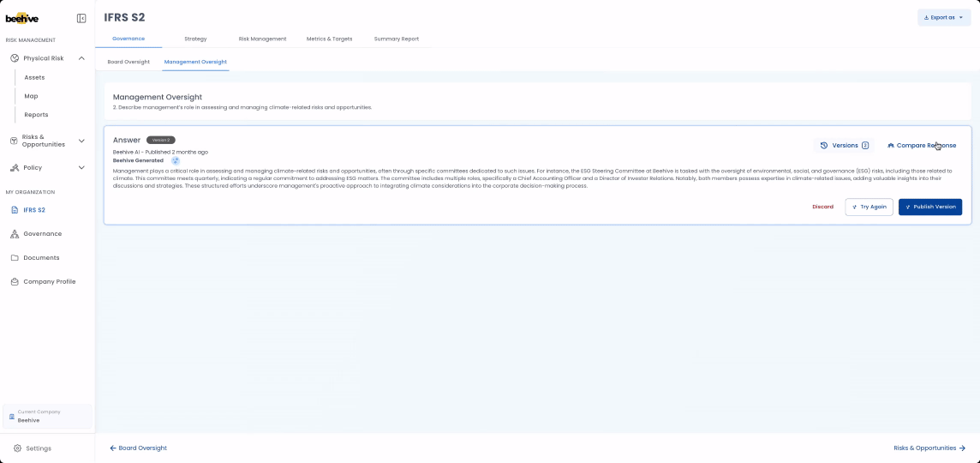Open the Metrics & Targets tab
The image size is (980, 463).
pyautogui.click(x=329, y=39)
